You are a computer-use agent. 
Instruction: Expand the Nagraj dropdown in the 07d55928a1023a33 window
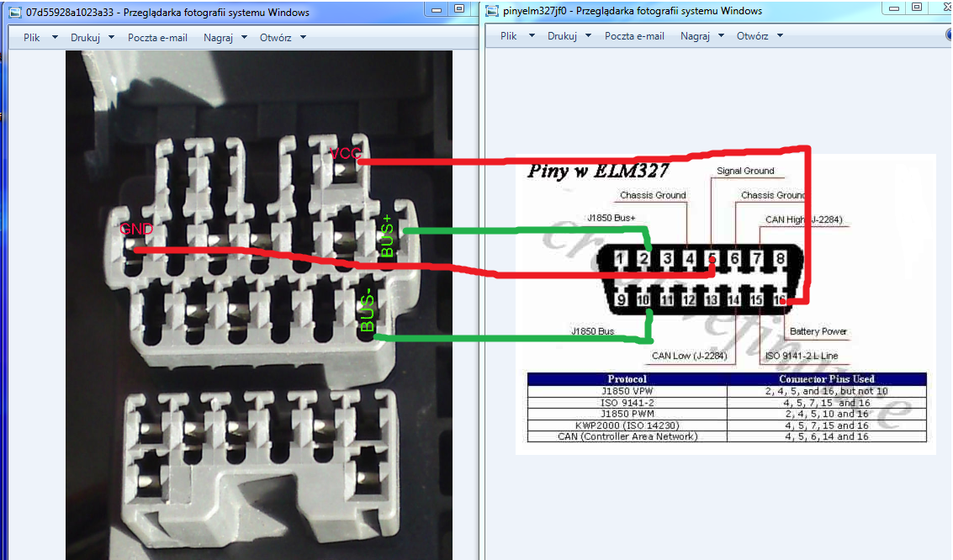225,38
